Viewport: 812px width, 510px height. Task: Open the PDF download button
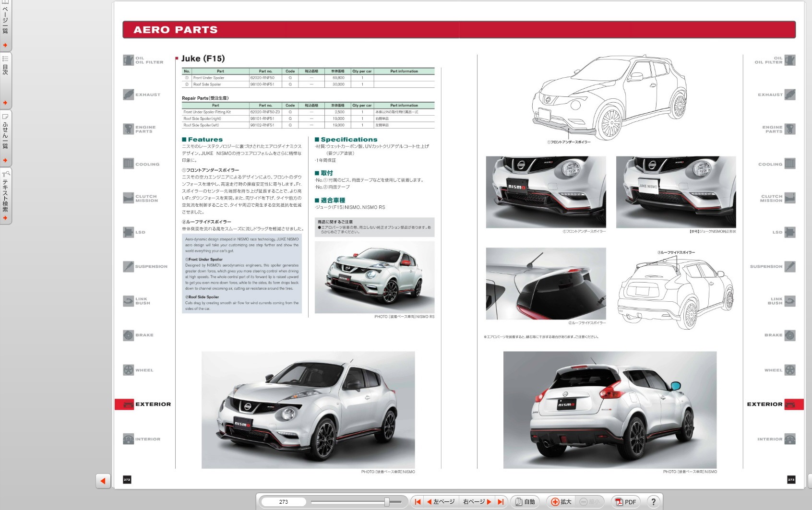tap(626, 502)
